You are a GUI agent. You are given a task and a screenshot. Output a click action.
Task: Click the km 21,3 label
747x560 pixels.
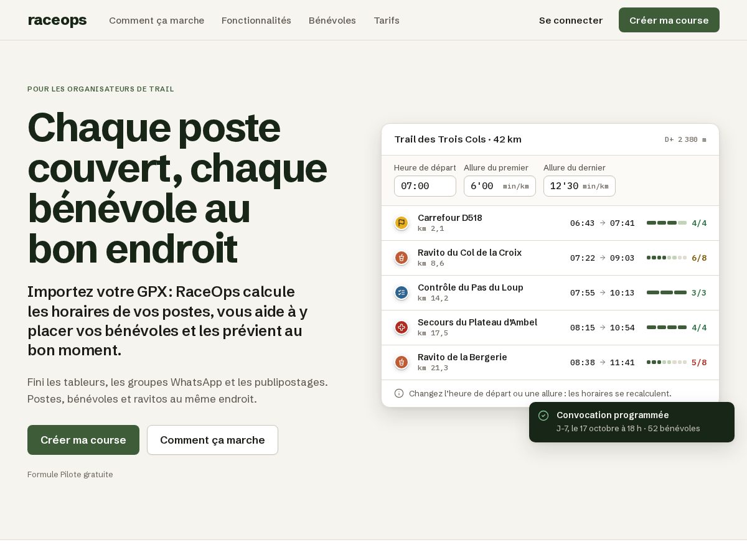[433, 368]
